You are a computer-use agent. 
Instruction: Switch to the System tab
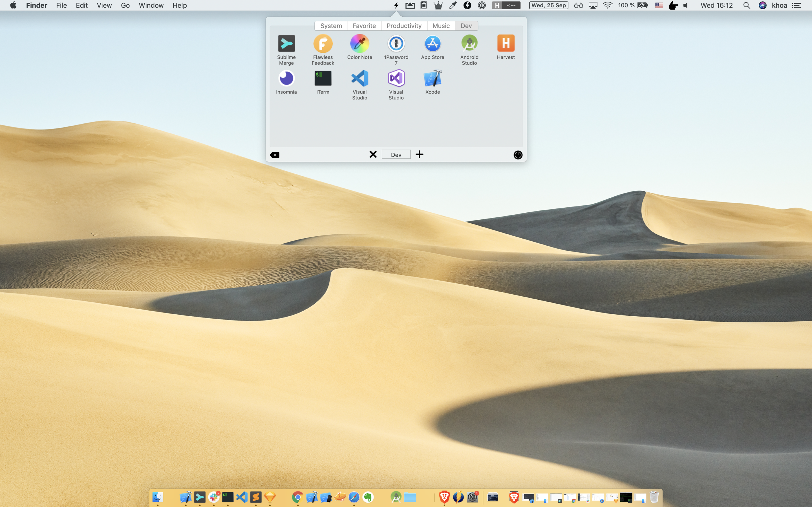click(x=331, y=26)
